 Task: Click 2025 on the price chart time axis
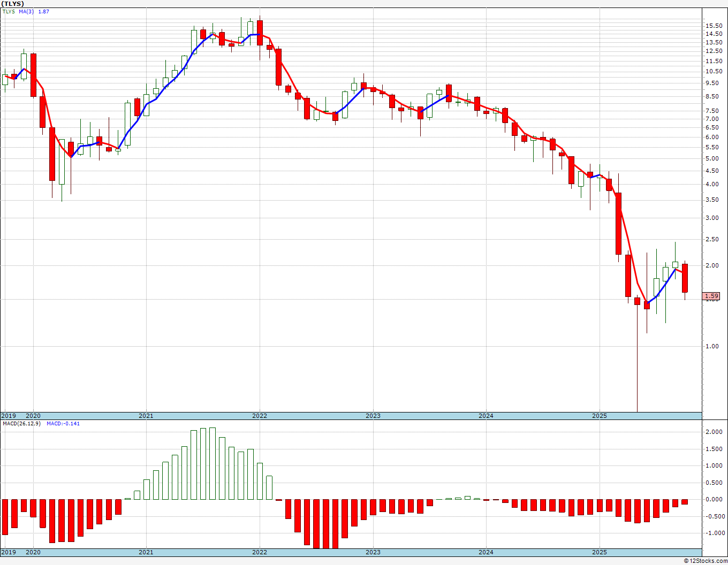click(x=600, y=416)
